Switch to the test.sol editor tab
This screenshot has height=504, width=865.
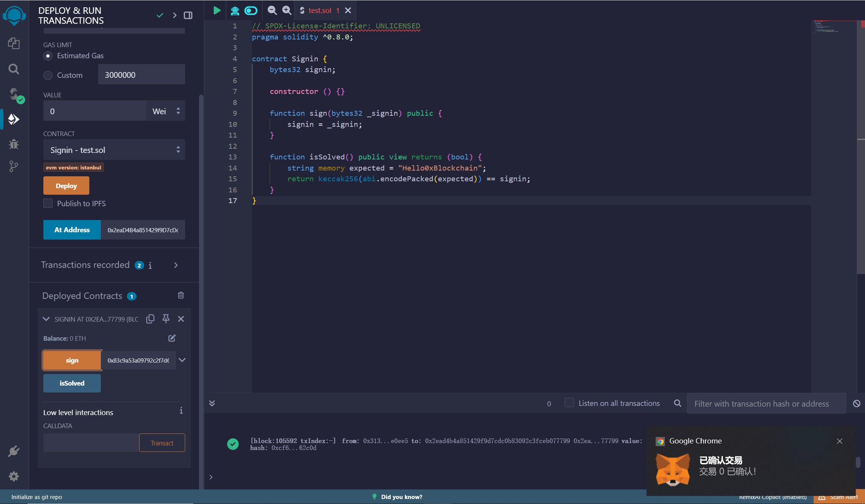(319, 10)
